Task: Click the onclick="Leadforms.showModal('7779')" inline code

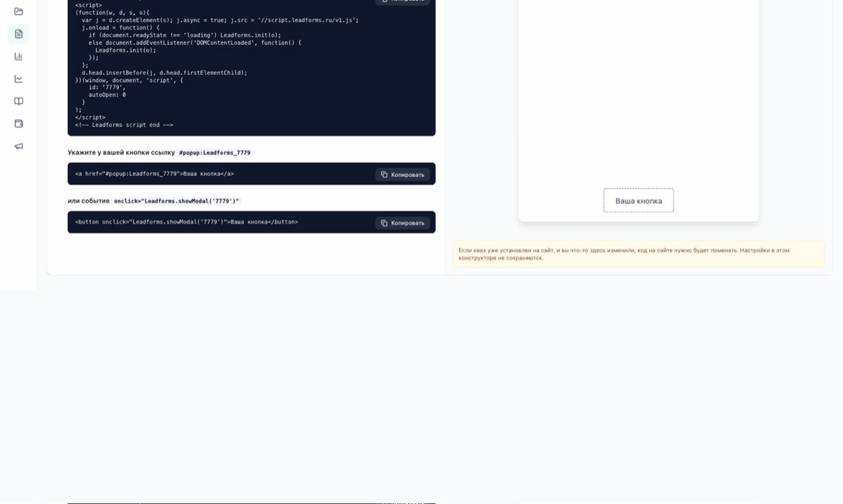Action: tap(176, 201)
